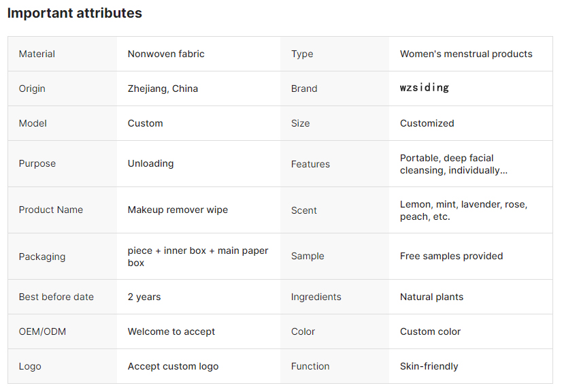Click "Accept custom logo" value
Viewport: 562px width, 392px height.
(173, 366)
